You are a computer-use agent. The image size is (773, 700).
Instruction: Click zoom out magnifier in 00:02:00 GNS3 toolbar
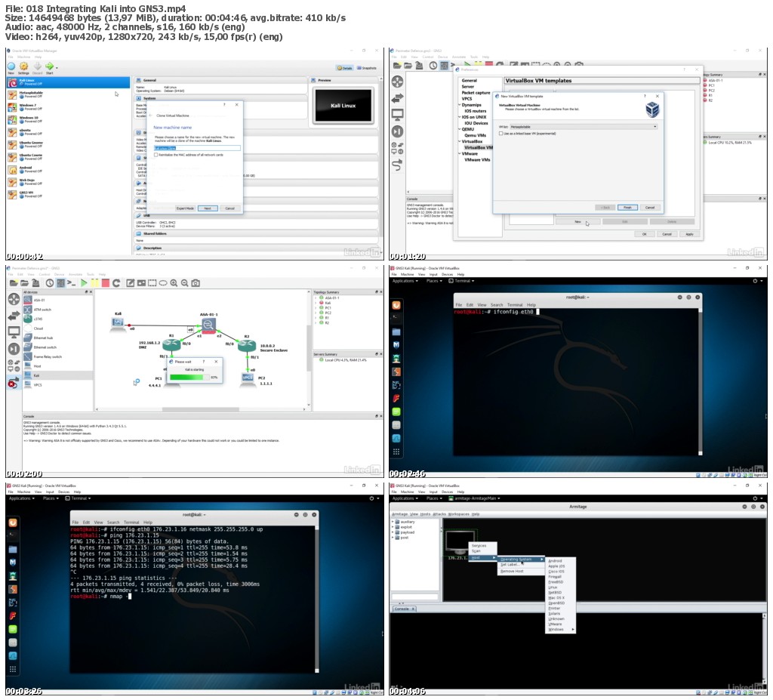tap(184, 282)
